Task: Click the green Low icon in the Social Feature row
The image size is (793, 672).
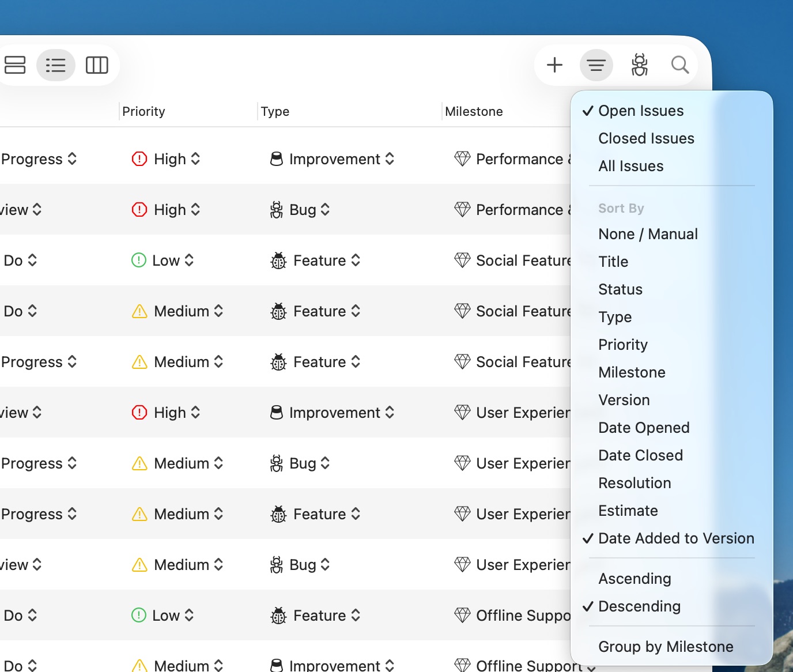Action: (139, 261)
